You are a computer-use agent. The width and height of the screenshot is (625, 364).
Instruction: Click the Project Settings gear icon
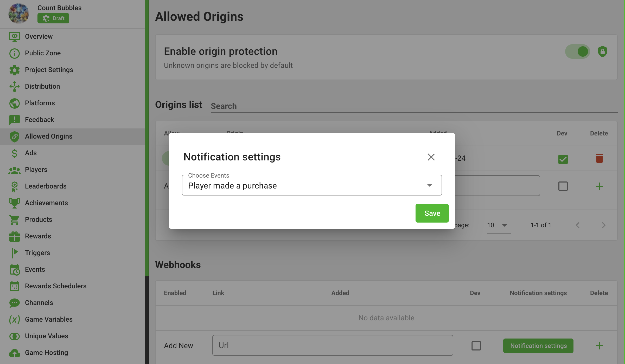click(15, 70)
